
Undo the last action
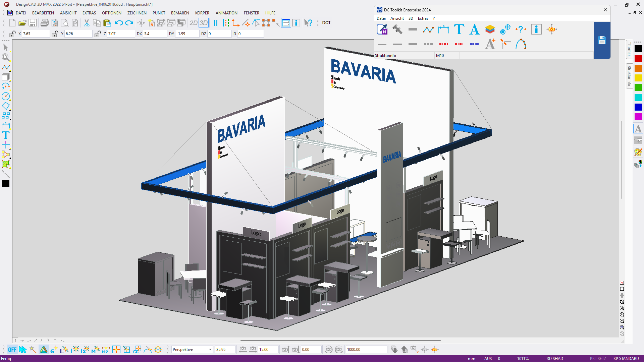tap(119, 23)
